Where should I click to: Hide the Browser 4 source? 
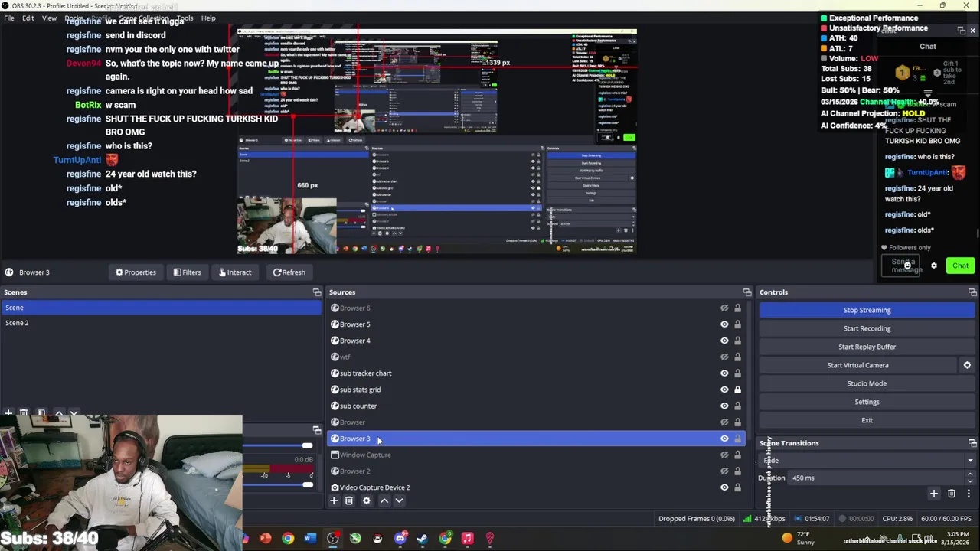724,341
